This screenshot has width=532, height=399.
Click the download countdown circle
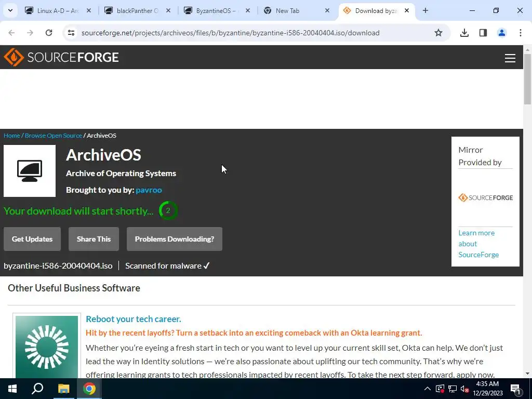coord(168,210)
